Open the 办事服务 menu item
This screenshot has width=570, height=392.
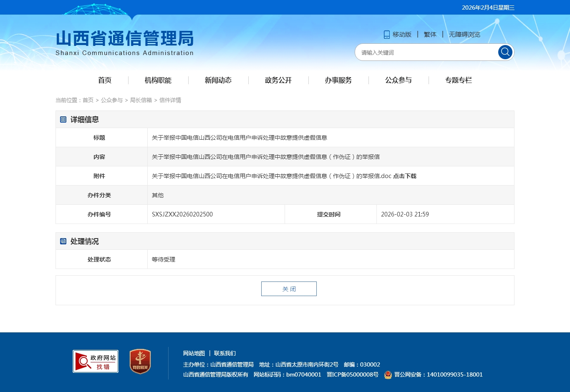point(338,80)
